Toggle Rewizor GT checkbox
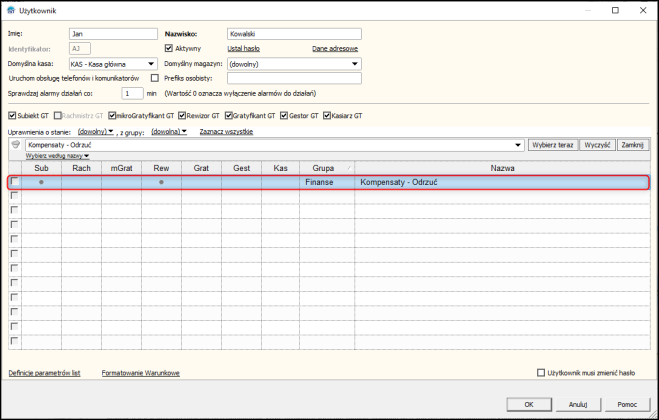659x420 pixels. tap(182, 116)
